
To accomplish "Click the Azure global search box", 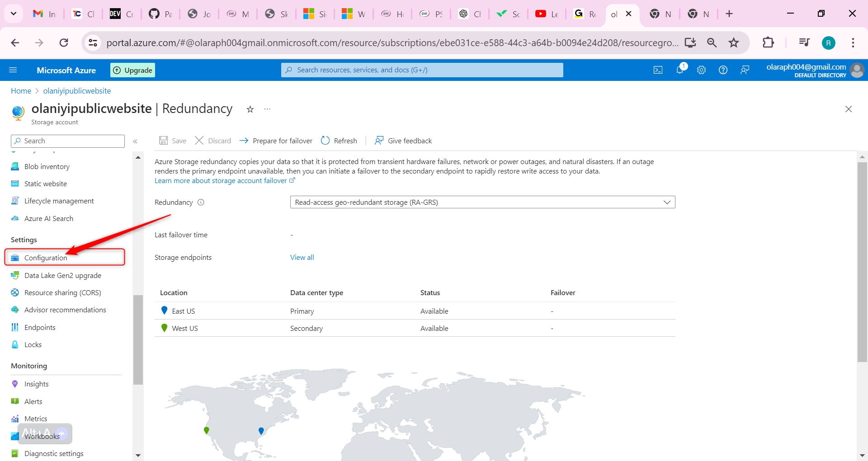I will pos(422,70).
